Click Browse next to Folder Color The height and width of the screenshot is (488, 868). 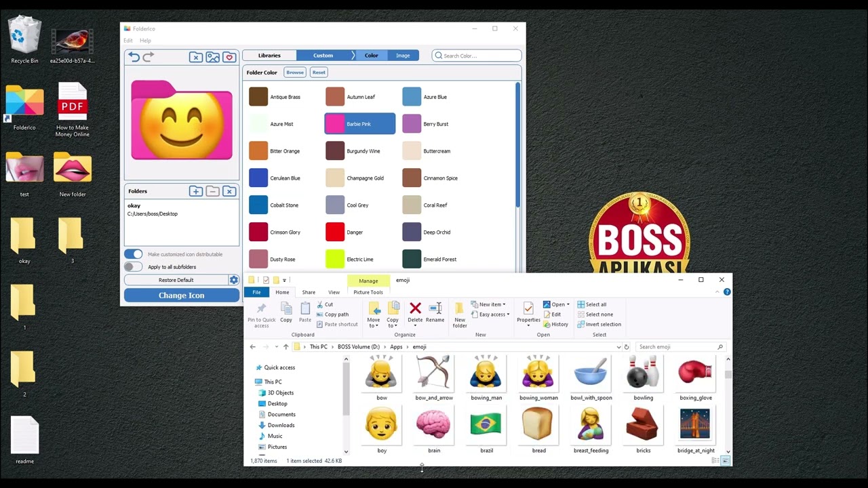pos(294,72)
